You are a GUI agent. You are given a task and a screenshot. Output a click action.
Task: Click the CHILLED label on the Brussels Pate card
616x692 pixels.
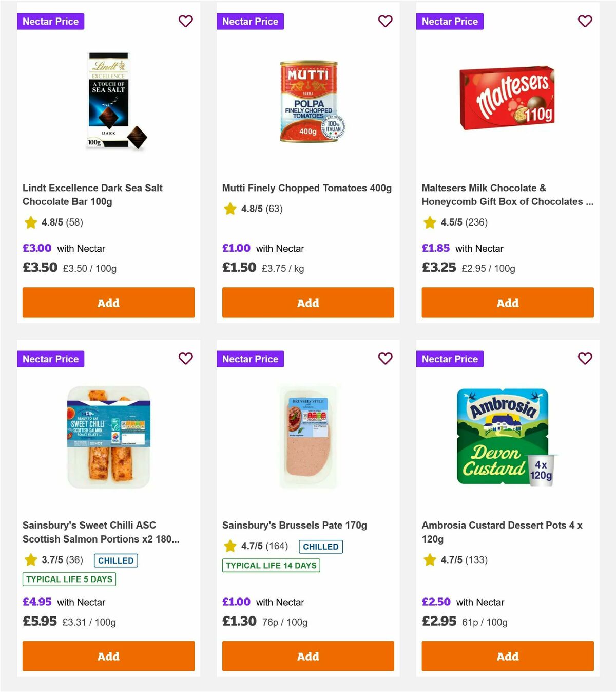tap(321, 546)
